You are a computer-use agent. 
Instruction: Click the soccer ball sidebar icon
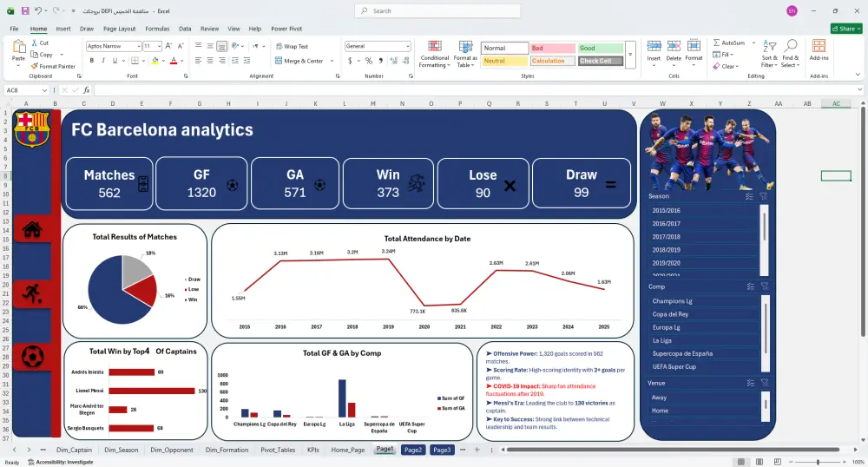click(32, 357)
